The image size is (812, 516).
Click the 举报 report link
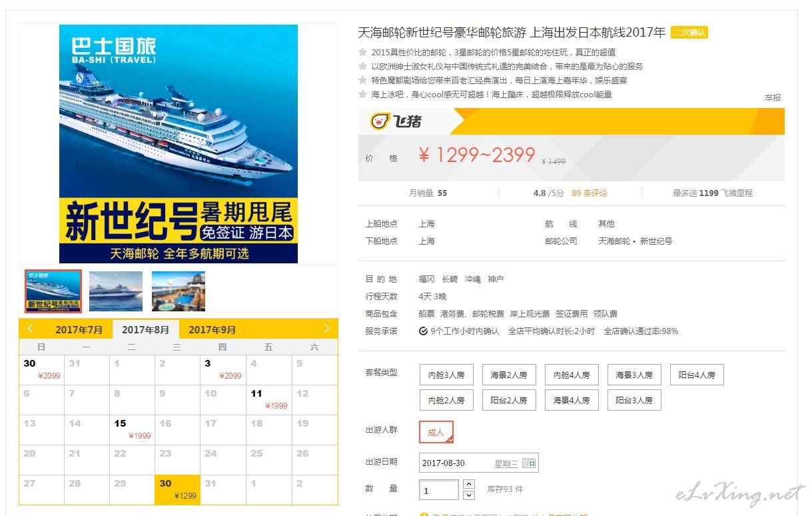pos(773,97)
